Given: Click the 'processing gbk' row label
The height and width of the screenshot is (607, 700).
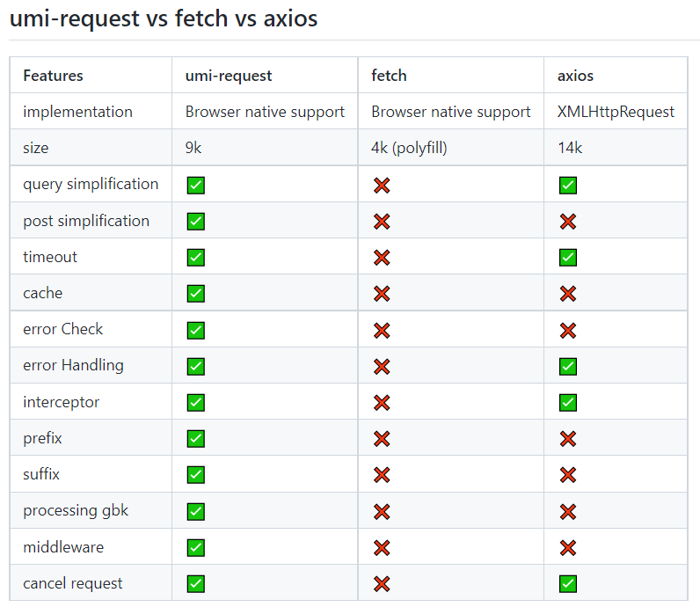Looking at the screenshot, I should (x=76, y=511).
